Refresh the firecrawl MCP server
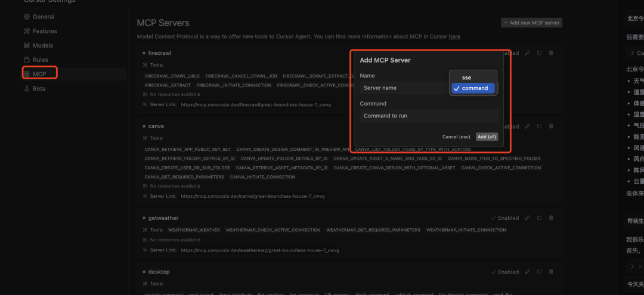The image size is (644, 295). pos(539,53)
